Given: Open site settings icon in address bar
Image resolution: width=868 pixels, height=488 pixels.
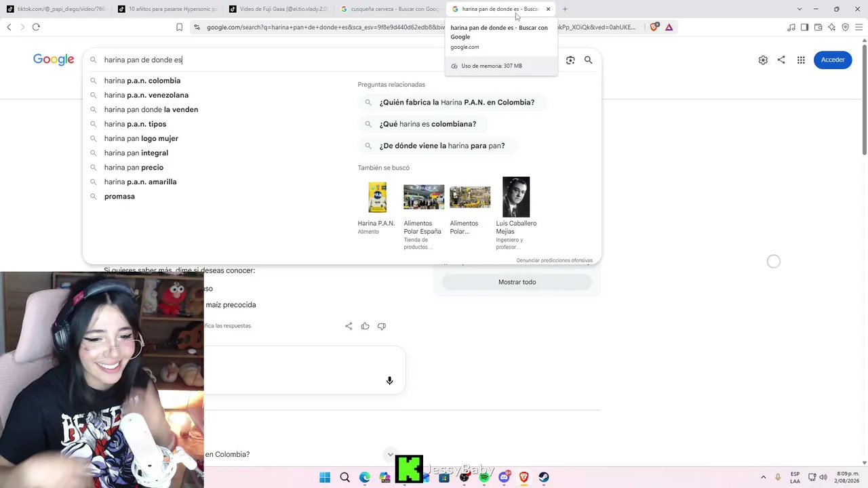Looking at the screenshot, I should 197,27.
